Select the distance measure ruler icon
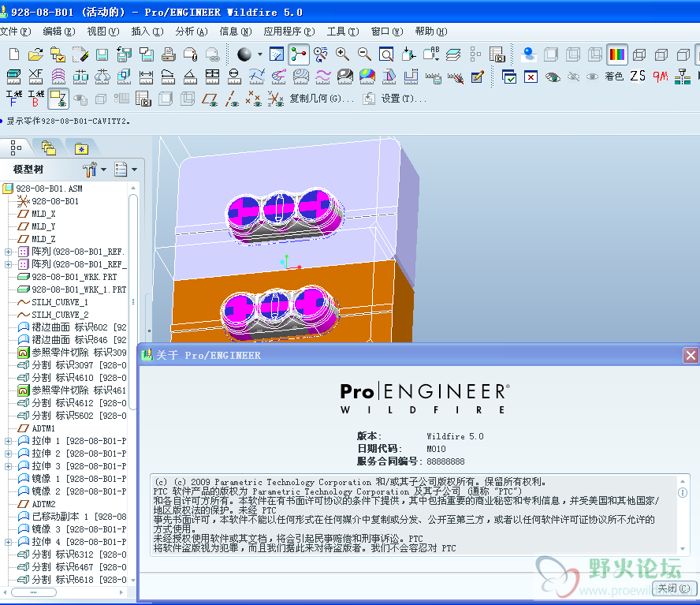Viewport: 700px width, 605px height. 146,77
